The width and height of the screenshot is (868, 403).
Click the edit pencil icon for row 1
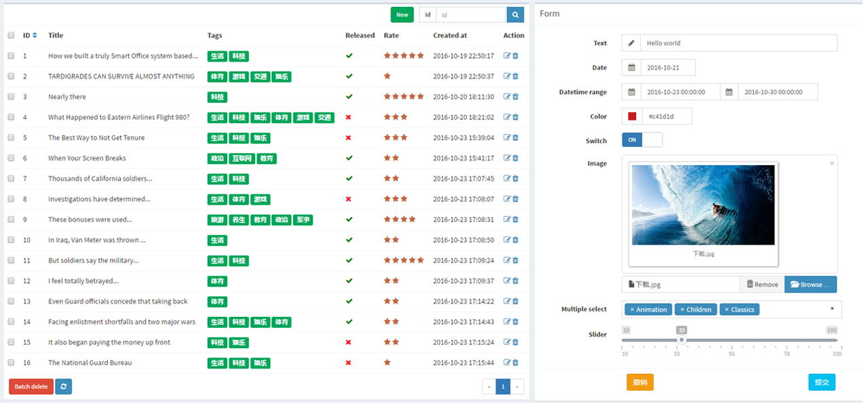tap(508, 56)
